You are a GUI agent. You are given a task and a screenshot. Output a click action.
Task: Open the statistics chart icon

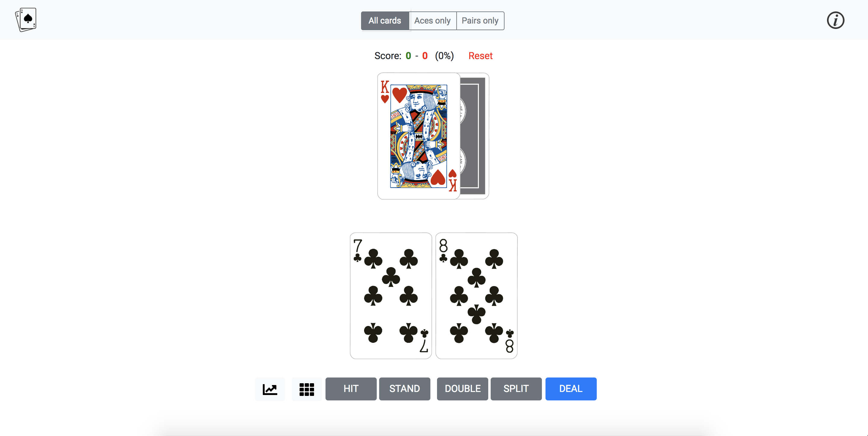tap(270, 388)
